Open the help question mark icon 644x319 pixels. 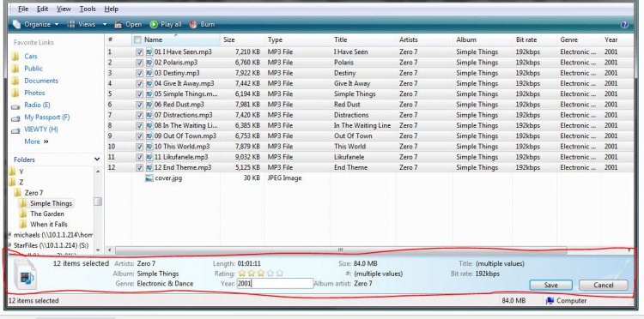pos(624,25)
